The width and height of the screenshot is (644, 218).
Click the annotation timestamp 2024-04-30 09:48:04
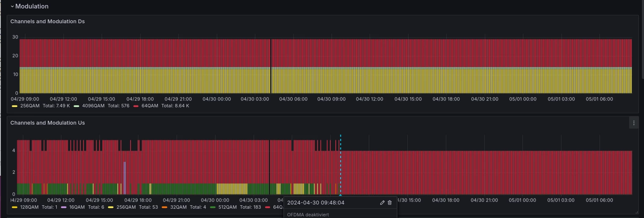pos(315,203)
